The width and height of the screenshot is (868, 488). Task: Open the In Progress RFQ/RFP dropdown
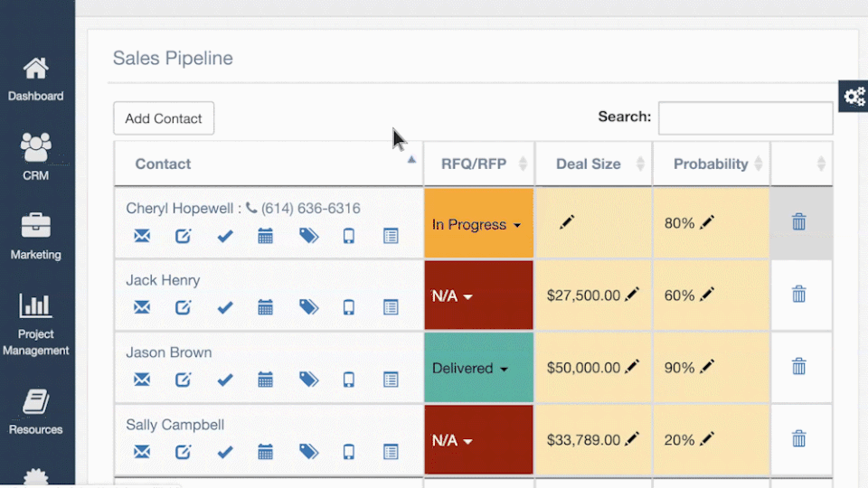(476, 225)
